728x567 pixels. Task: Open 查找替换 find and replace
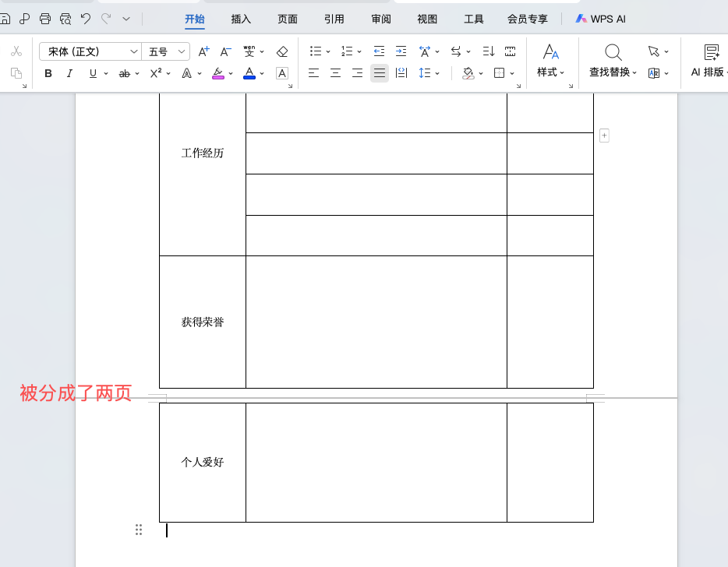coord(613,60)
